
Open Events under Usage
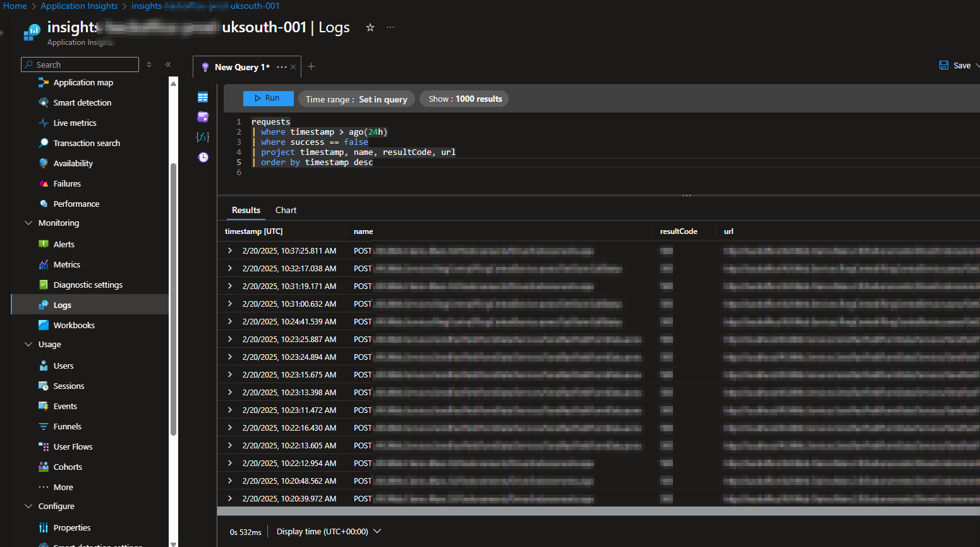[65, 406]
